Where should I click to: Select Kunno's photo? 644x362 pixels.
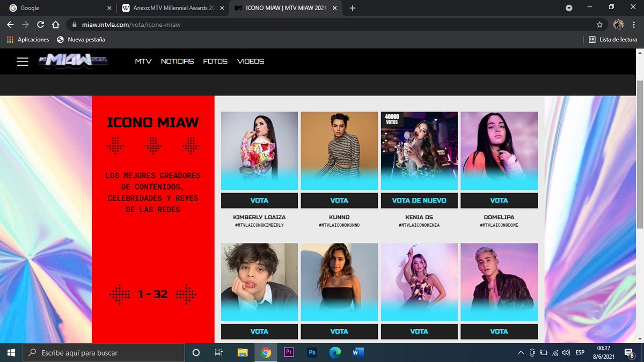coord(339,150)
